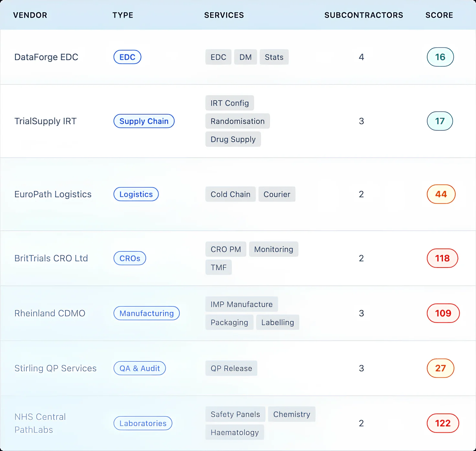Select the Haematology service tag

coord(234,432)
